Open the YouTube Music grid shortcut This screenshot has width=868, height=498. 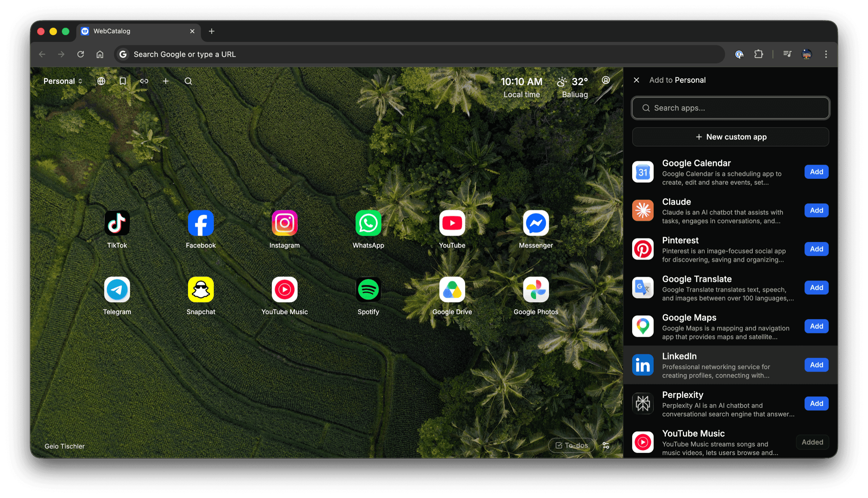(x=285, y=289)
